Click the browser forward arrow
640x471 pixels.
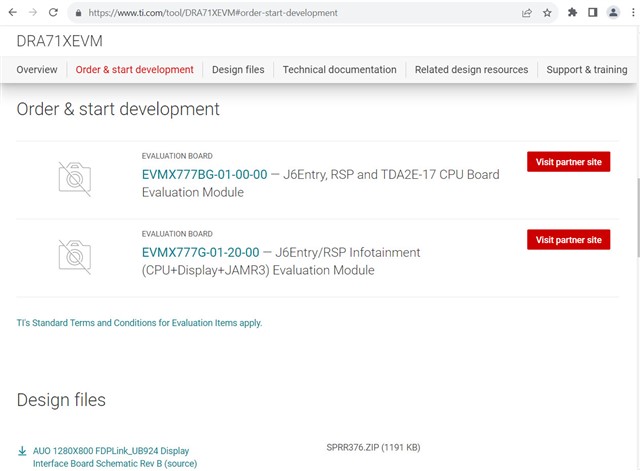coord(33,13)
